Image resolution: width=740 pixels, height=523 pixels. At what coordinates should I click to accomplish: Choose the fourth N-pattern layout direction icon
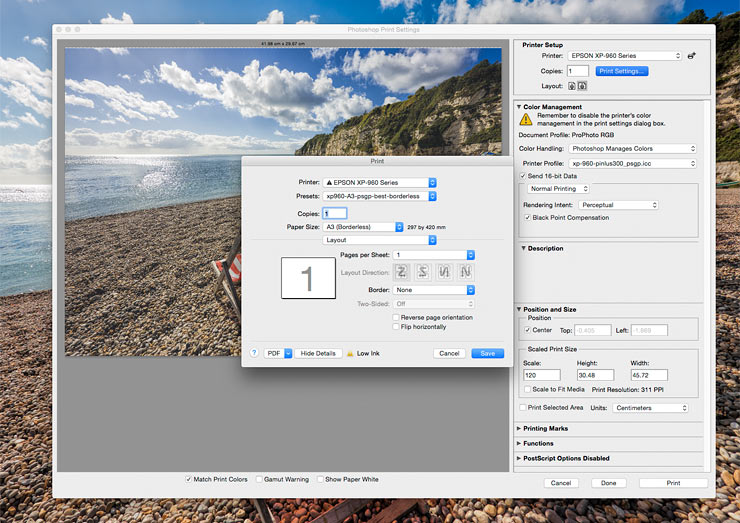point(466,272)
